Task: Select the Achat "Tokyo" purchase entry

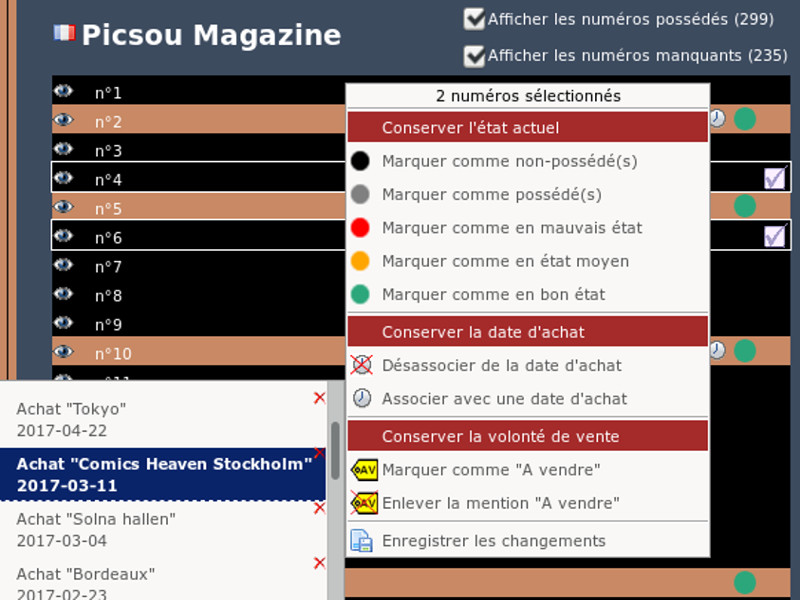Action: pos(163,419)
